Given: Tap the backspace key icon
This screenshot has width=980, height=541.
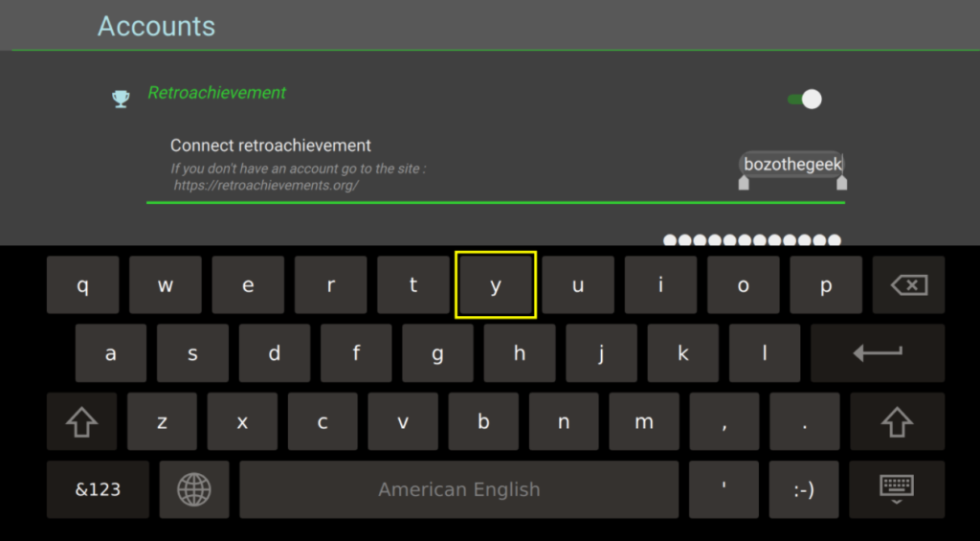Looking at the screenshot, I should point(908,285).
